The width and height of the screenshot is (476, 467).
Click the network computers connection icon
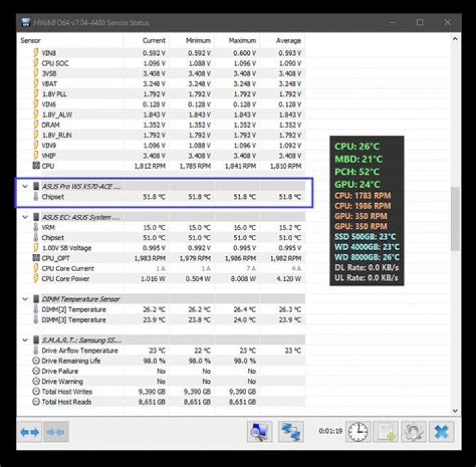(291, 431)
